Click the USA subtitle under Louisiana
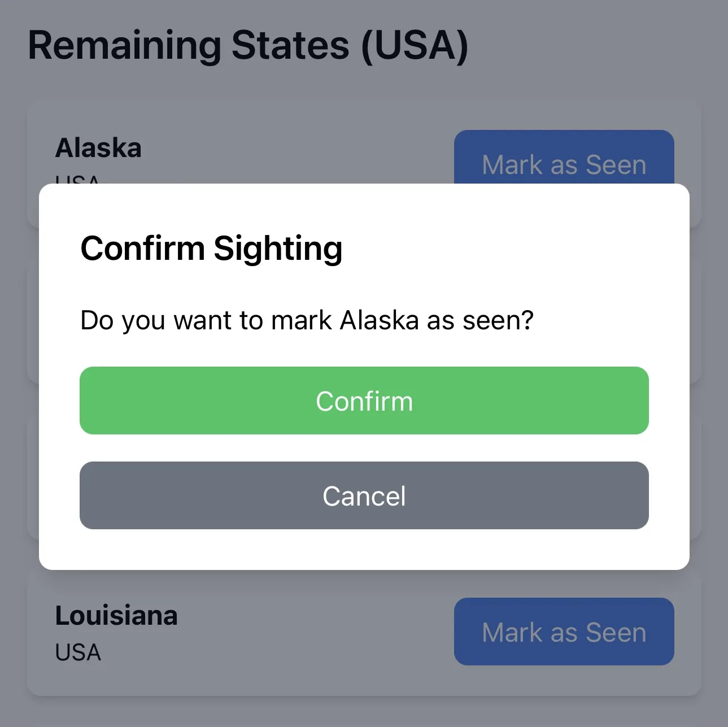The width and height of the screenshot is (728, 727). click(x=77, y=652)
